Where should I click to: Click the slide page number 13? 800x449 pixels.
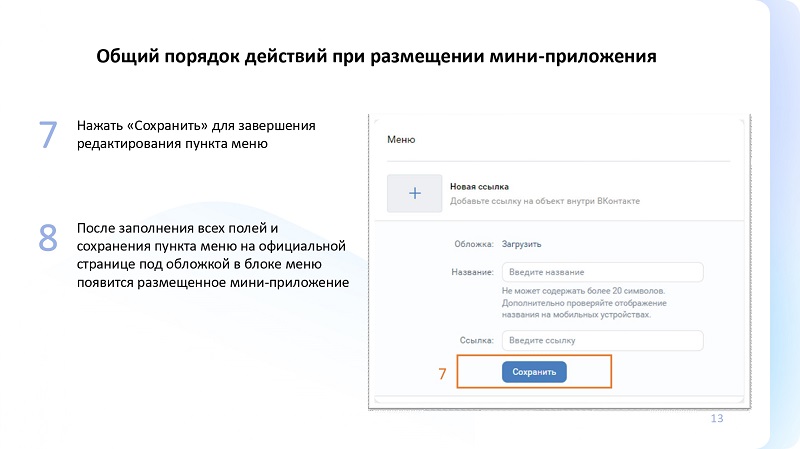(x=717, y=418)
